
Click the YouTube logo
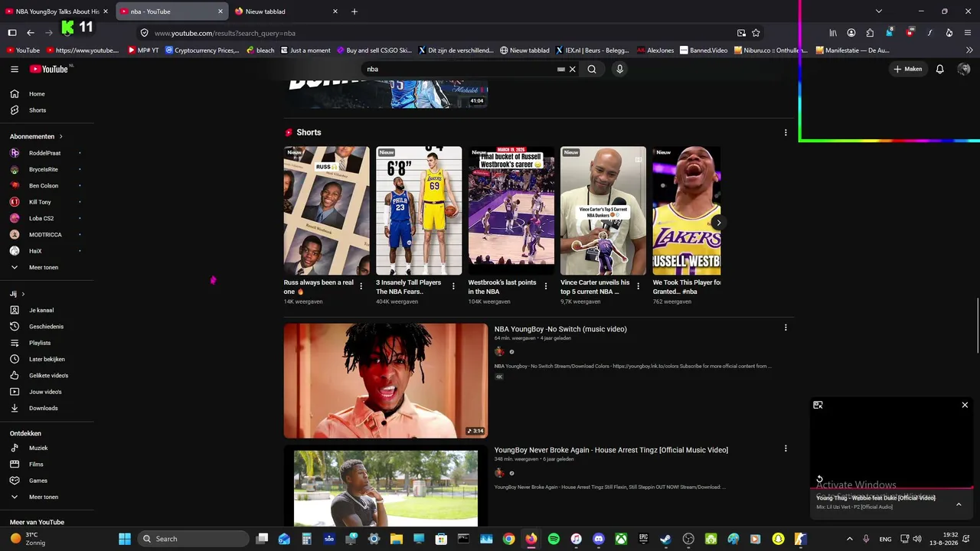tap(49, 69)
